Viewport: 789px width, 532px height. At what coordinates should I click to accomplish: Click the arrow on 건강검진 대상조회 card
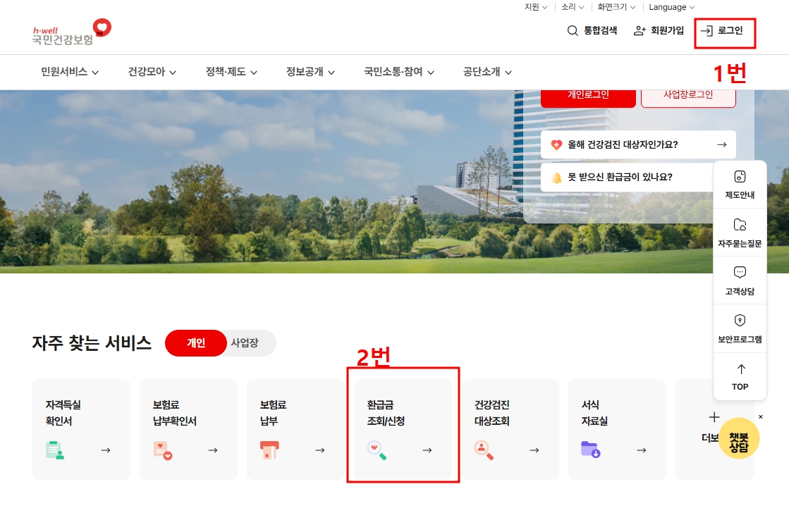point(534,450)
